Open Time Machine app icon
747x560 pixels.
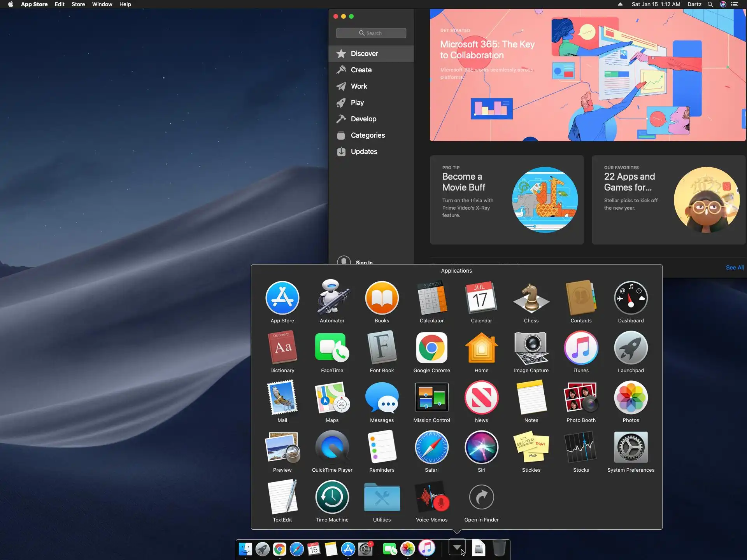(x=332, y=497)
